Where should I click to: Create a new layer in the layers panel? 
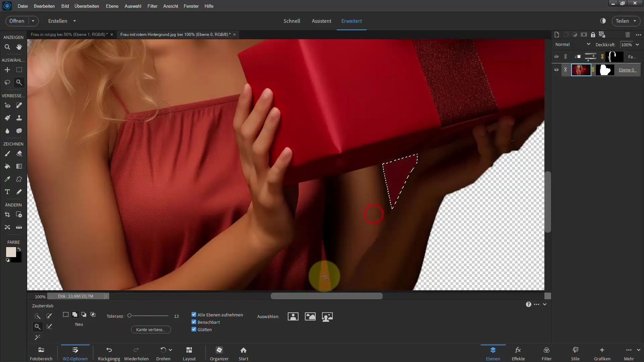click(x=557, y=35)
